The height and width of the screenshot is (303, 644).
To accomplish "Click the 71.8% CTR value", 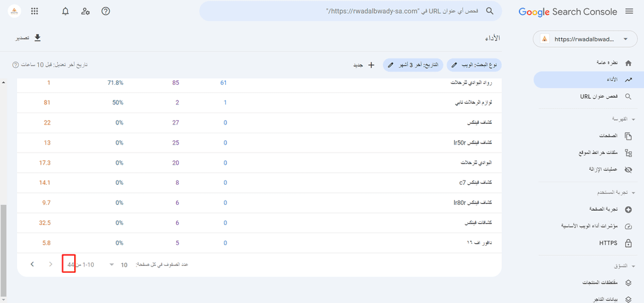I will click(x=116, y=83).
